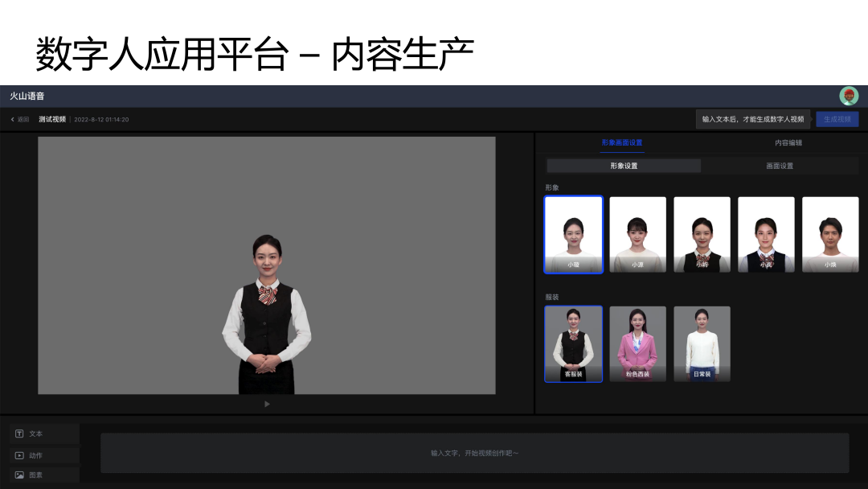This screenshot has height=489, width=868.
Task: Open the user profile avatar menu
Action: pyautogui.click(x=849, y=96)
